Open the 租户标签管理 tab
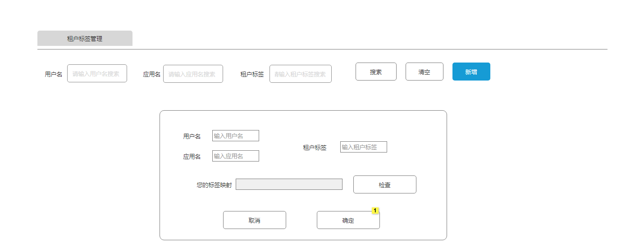This screenshot has height=247, width=644. 85,39
